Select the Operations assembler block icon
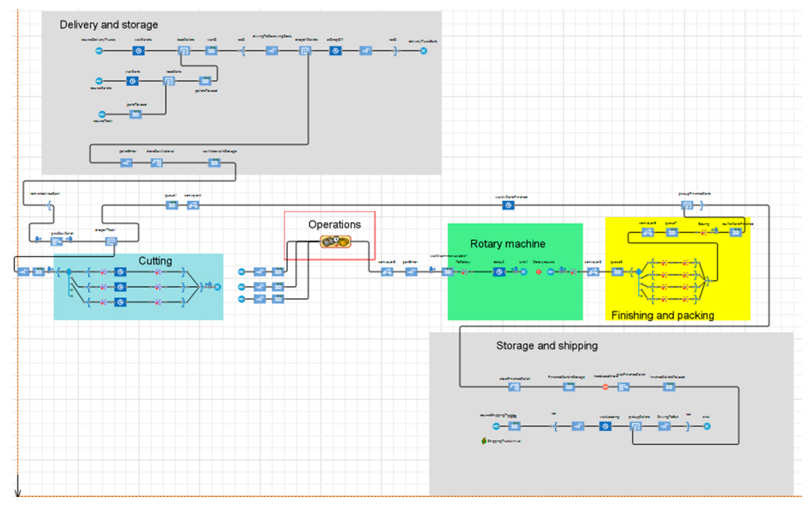Image resolution: width=812 pixels, height=507 pixels. (335, 241)
